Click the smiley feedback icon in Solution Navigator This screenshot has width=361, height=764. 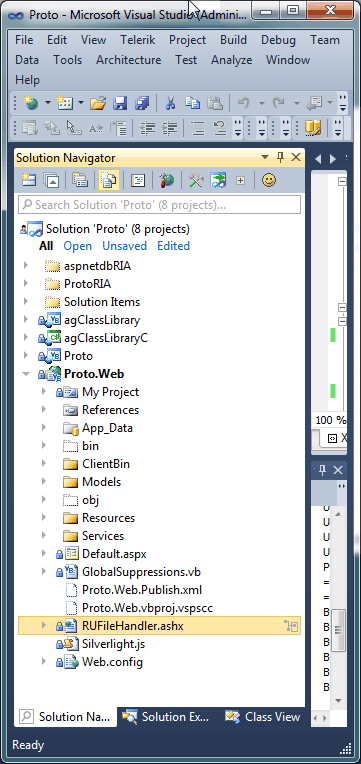[x=268, y=180]
